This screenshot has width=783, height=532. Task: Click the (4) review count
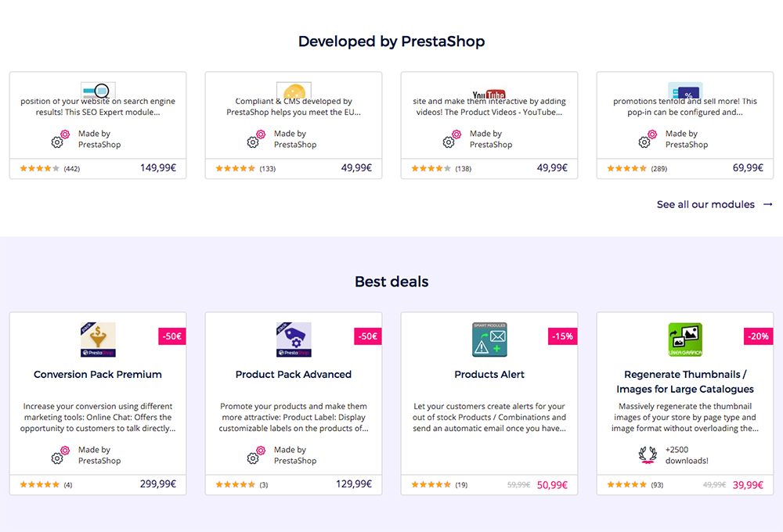point(68,484)
